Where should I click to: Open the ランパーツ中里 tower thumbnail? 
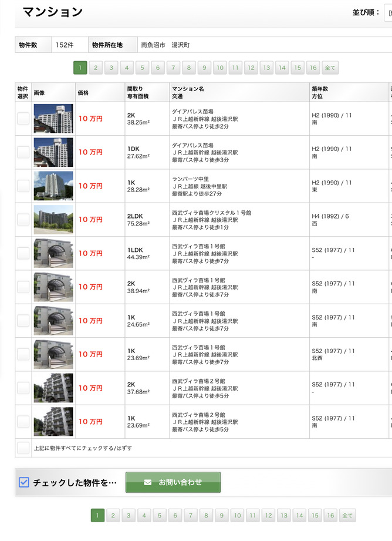tap(53, 186)
